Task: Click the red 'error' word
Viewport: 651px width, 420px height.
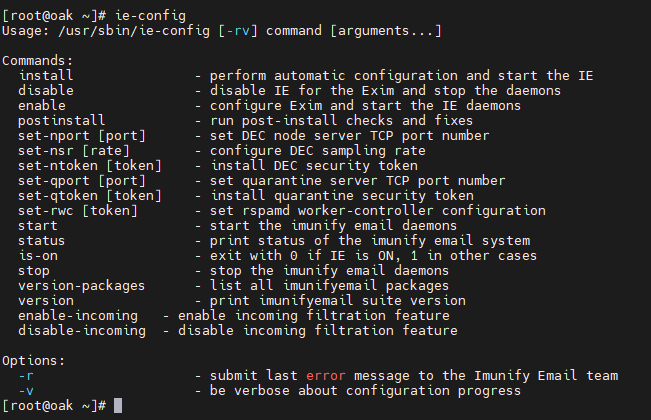Action: [x=326, y=376]
